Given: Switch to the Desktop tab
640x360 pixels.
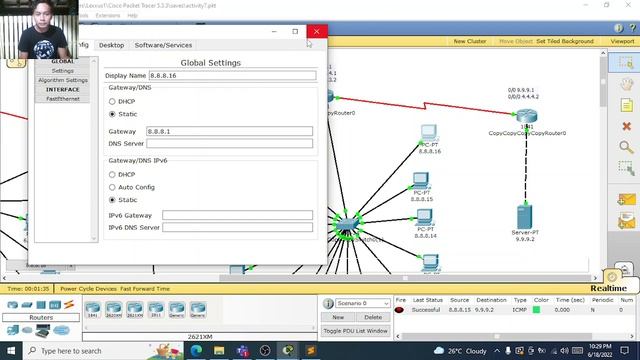Looking at the screenshot, I should click(x=111, y=45).
